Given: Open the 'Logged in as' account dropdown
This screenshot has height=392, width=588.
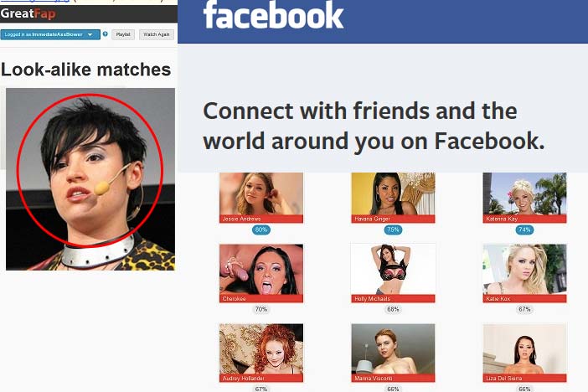Looking at the screenshot, I should click(50, 34).
